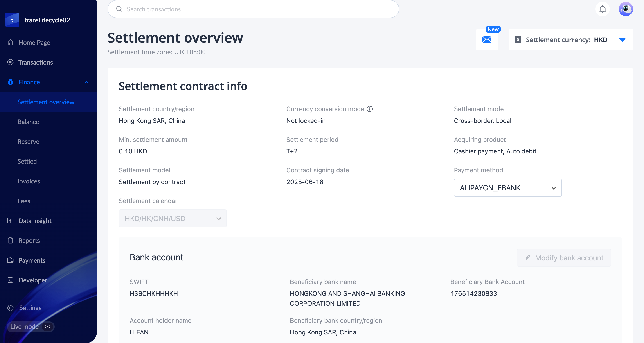This screenshot has width=644, height=343.
Task: Open the Settlement calendar HKD/HK/CNH/USD dropdown
Action: click(173, 219)
